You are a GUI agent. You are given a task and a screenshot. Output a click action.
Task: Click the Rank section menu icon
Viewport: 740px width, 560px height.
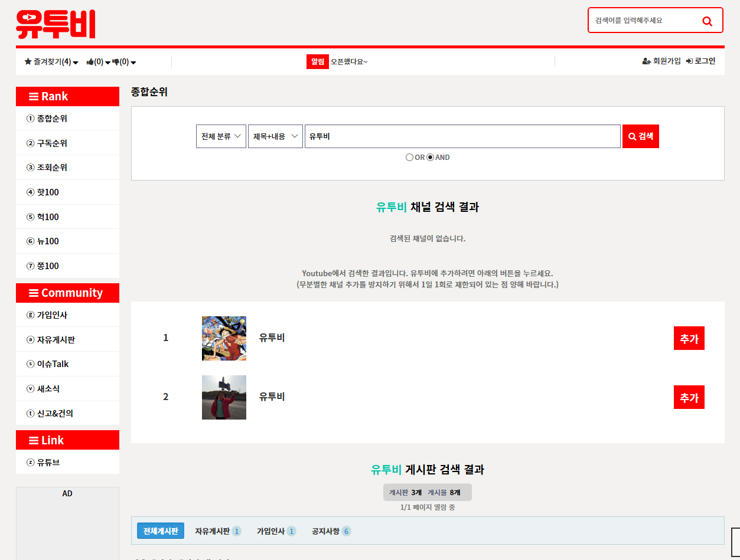34,96
